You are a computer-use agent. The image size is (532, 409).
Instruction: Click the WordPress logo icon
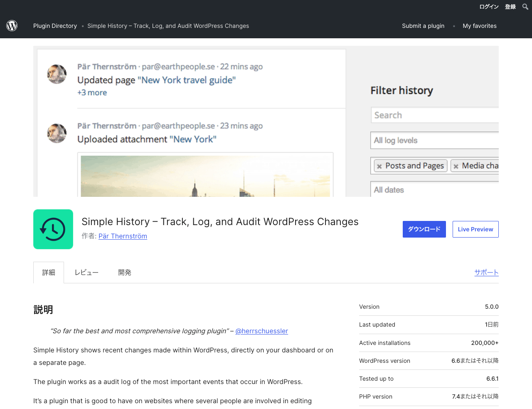12,26
